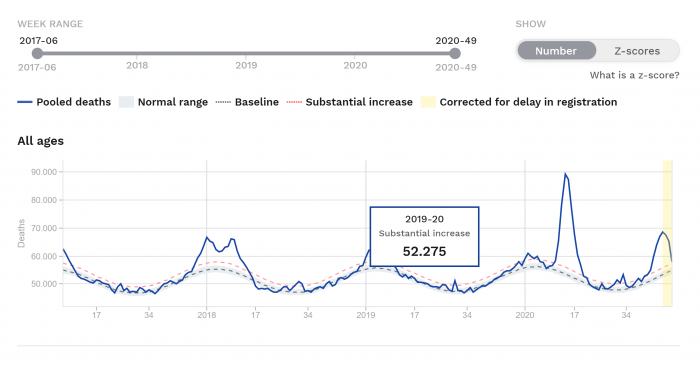Click the 2019-20 tooltip box
The height and width of the screenshot is (366, 700).
click(x=425, y=237)
